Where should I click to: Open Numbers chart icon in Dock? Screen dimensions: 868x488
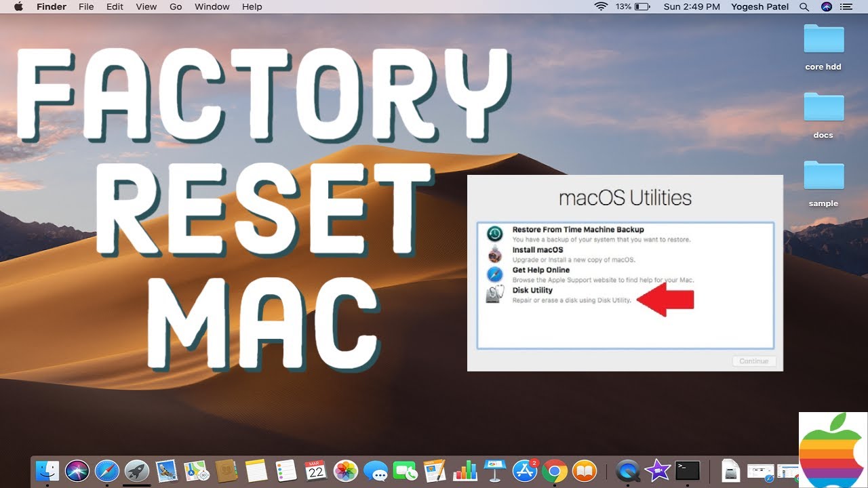point(465,470)
